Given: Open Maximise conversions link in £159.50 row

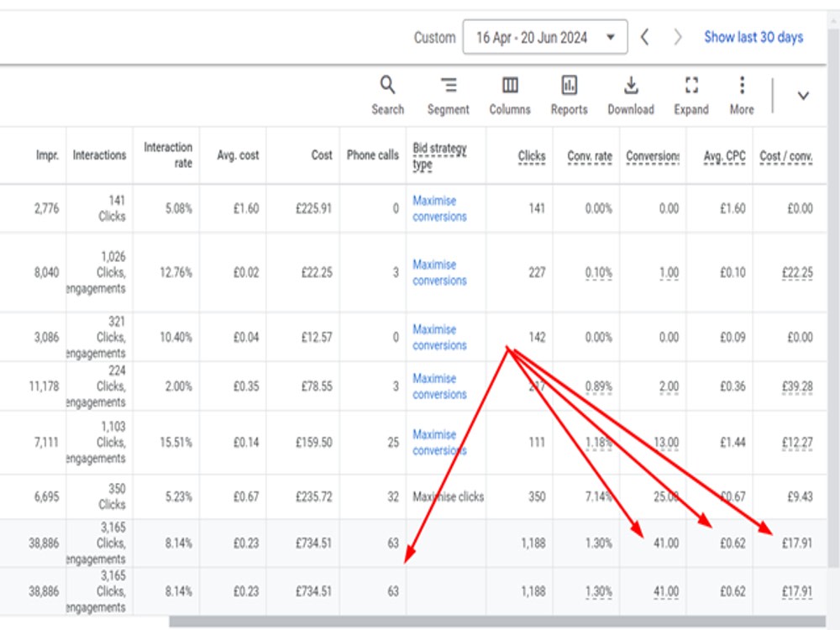Looking at the screenshot, I should (439, 443).
